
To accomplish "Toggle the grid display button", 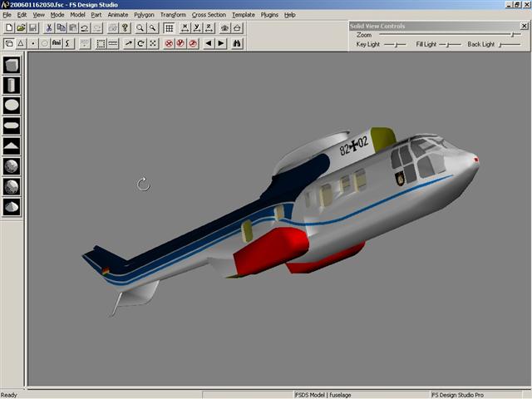I will tap(169, 28).
